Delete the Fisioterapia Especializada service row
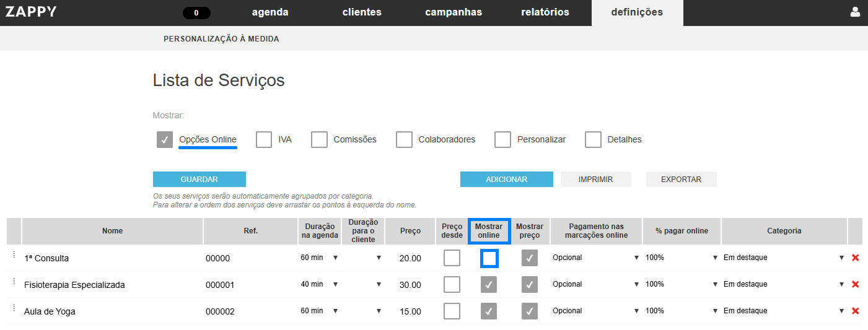Image resolution: width=868 pixels, height=330 pixels. pyautogui.click(x=856, y=284)
